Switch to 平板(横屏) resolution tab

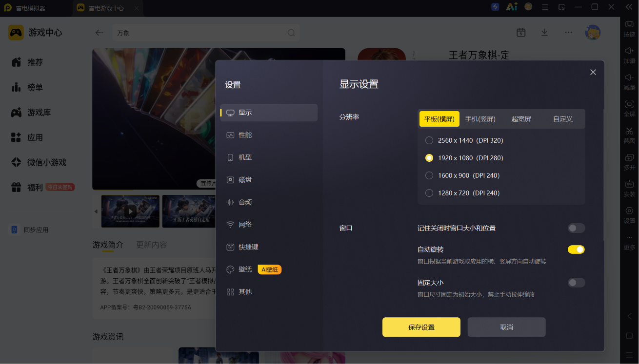coord(439,119)
